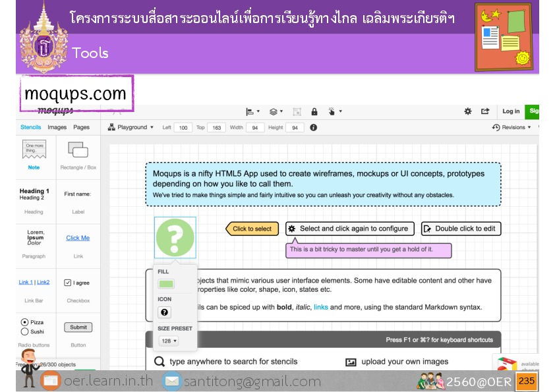The height and width of the screenshot is (392, 555).
Task: Click the yellow Click to select tag
Action: (x=252, y=229)
